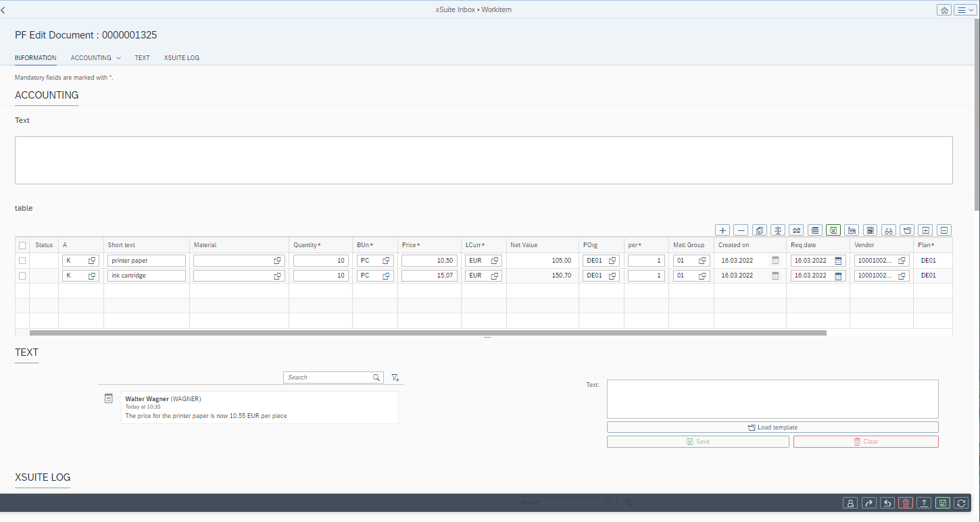Switch to the XSUITE LOG tab
The width and height of the screenshot is (980, 522).
181,58
